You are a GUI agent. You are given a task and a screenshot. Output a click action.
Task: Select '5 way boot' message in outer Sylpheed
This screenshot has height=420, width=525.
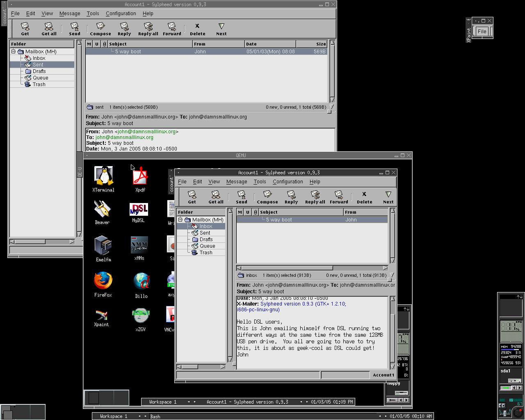(206, 52)
